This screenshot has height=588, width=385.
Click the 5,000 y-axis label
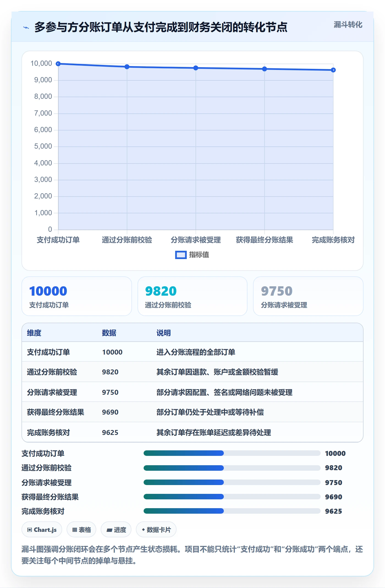click(43, 146)
